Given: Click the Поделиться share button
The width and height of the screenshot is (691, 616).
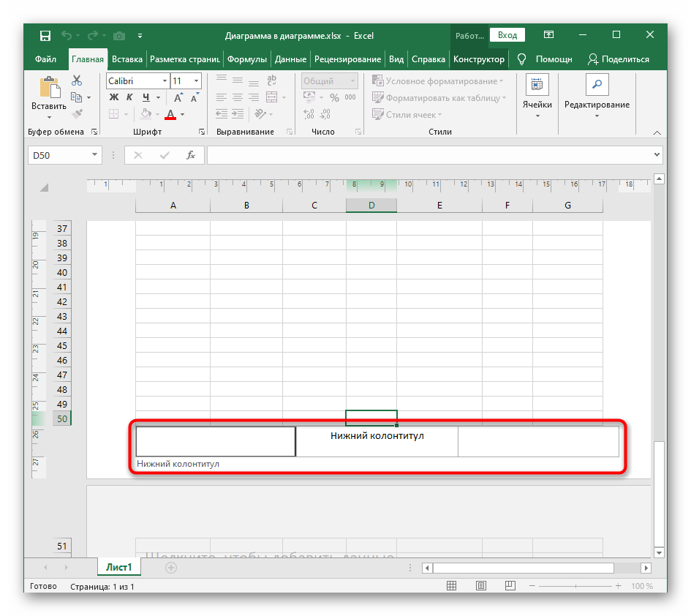Looking at the screenshot, I should (618, 59).
